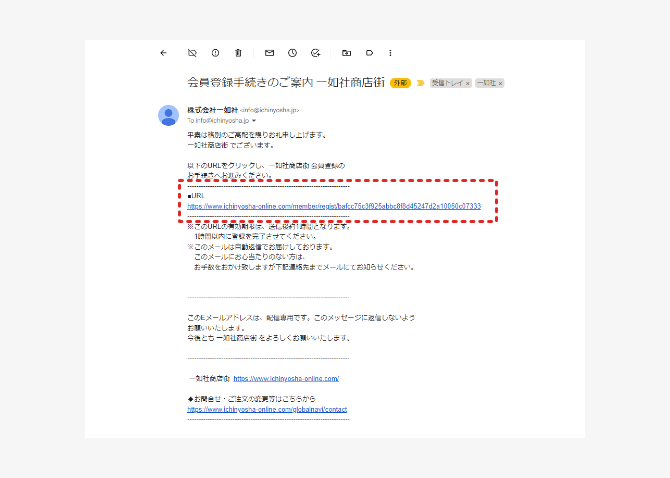The width and height of the screenshot is (670, 478).
Task: Mark as unread with the envelope icon
Action: (269, 53)
